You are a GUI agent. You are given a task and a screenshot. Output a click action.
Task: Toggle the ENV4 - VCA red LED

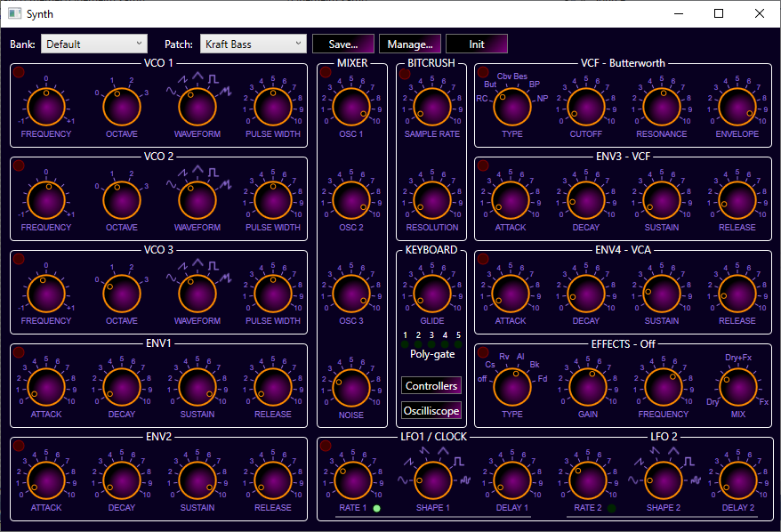tap(483, 259)
